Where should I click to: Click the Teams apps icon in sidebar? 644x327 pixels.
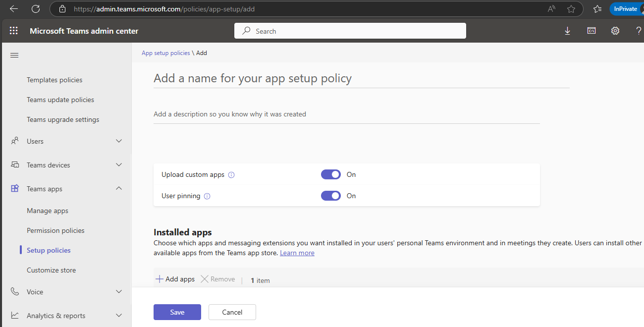15,189
